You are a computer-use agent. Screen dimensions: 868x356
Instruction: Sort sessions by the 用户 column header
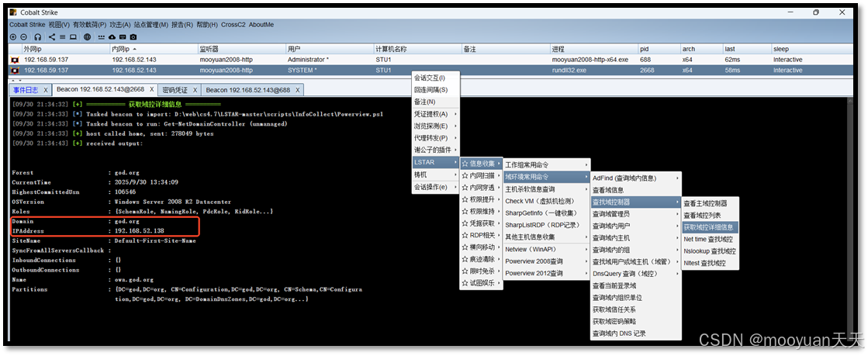click(329, 50)
